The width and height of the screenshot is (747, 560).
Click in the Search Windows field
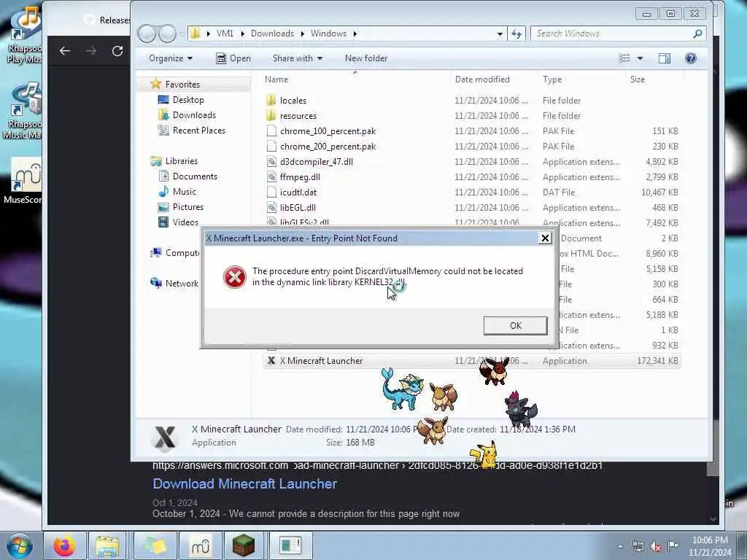(617, 34)
